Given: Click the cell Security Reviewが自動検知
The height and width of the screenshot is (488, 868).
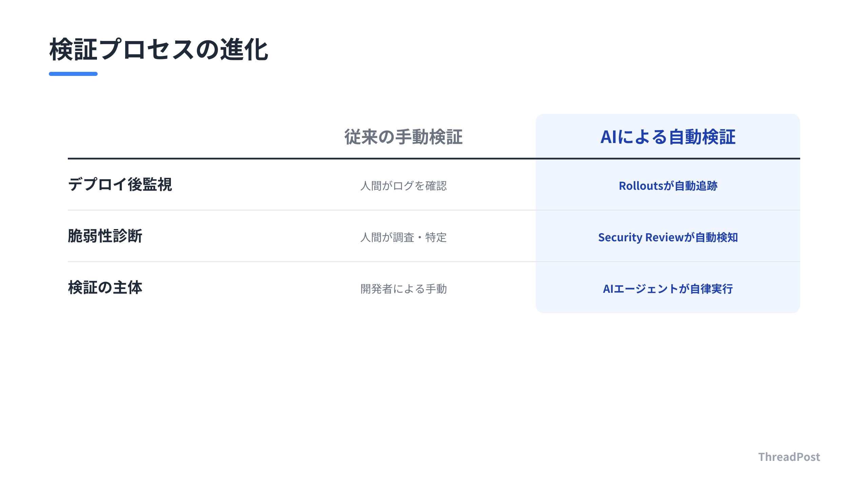Looking at the screenshot, I should (668, 237).
